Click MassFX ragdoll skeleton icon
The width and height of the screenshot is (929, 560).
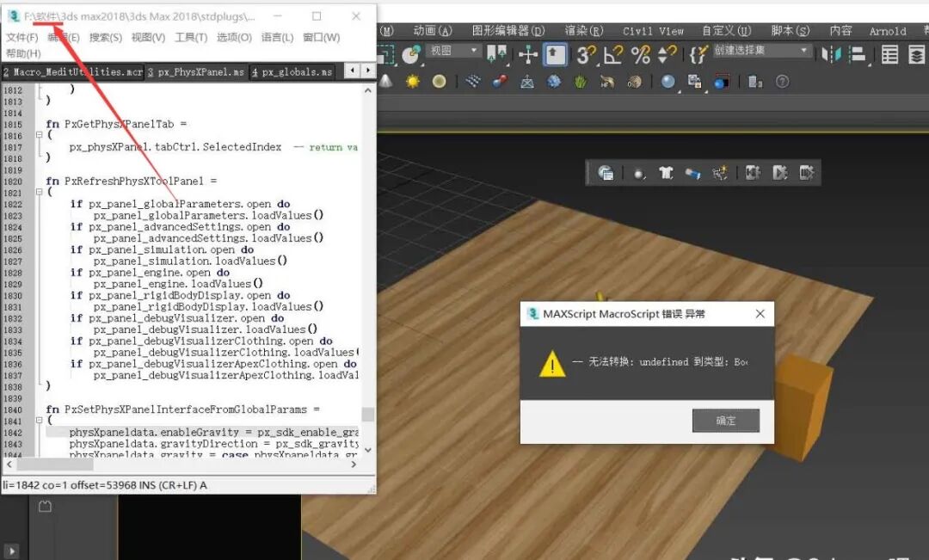pos(720,173)
